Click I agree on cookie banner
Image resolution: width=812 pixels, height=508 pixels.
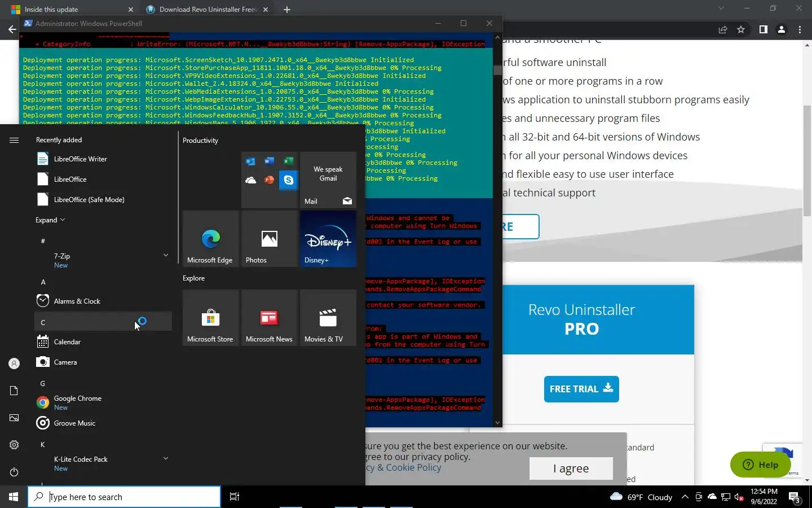pyautogui.click(x=571, y=468)
